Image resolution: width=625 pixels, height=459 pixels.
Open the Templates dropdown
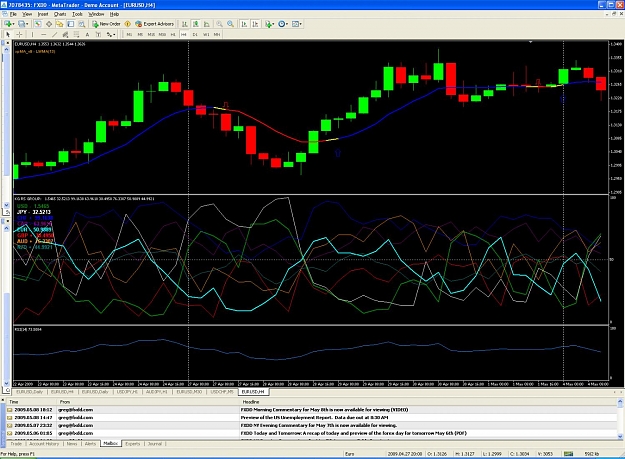pyautogui.click(x=297, y=24)
